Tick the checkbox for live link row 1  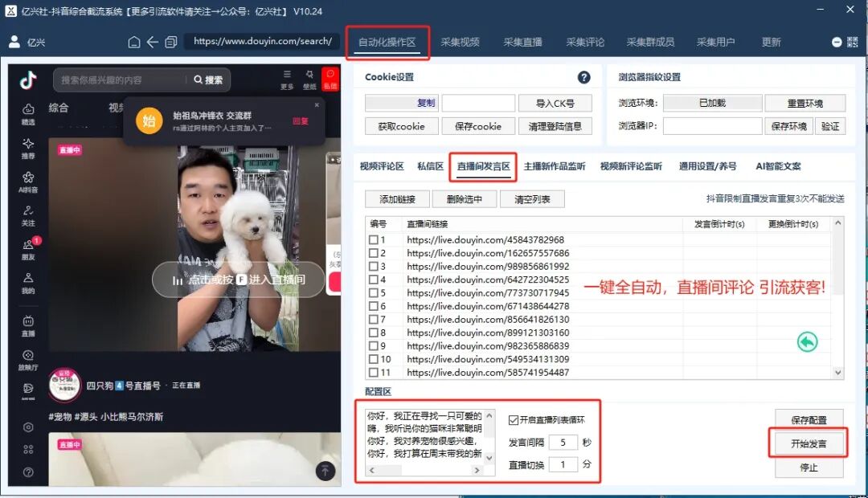(x=374, y=240)
